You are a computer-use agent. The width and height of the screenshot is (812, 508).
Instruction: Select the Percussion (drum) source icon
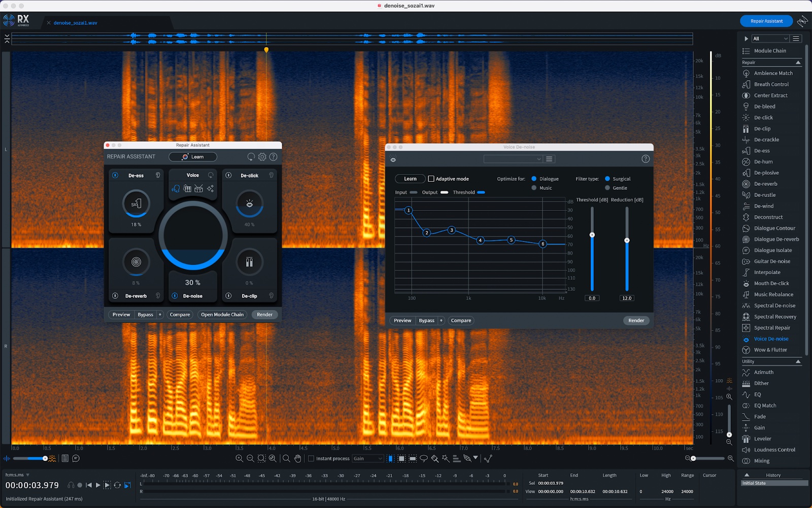[x=199, y=189]
